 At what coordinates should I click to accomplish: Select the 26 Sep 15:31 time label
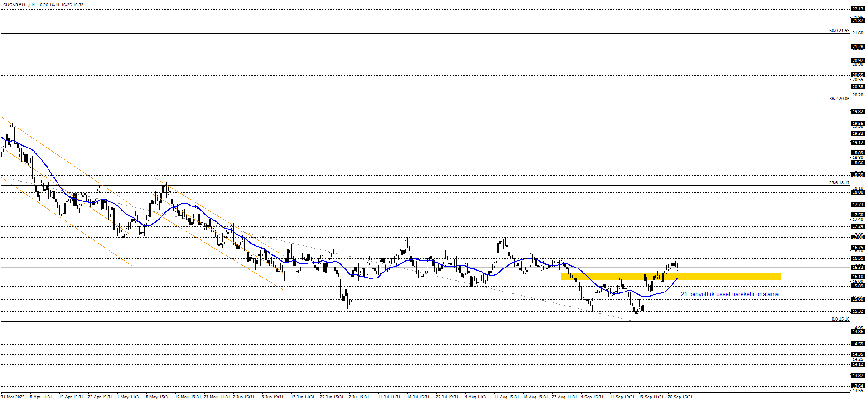(x=680, y=397)
